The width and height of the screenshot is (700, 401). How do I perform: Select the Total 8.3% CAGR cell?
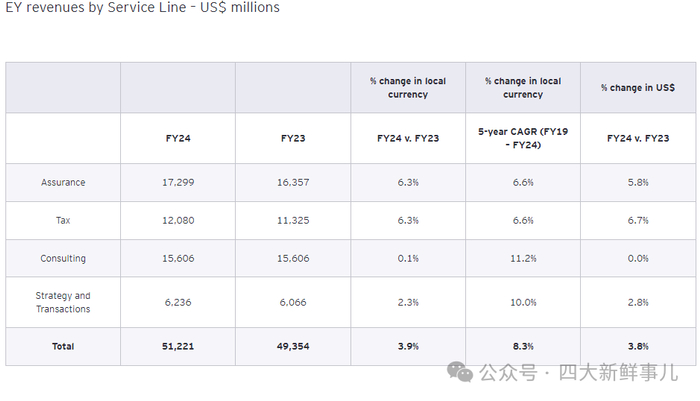click(x=523, y=346)
